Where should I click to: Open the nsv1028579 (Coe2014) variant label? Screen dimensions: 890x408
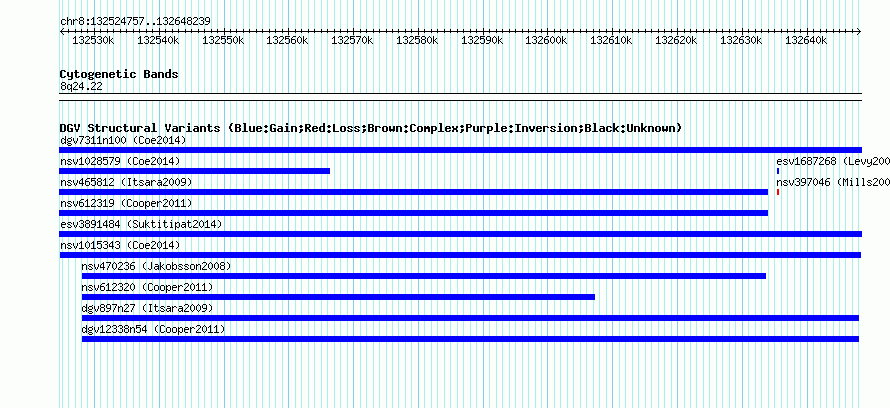pyautogui.click(x=120, y=161)
